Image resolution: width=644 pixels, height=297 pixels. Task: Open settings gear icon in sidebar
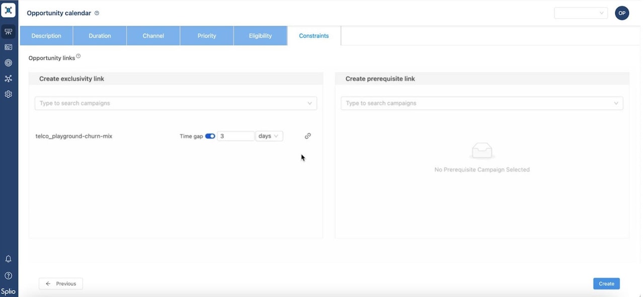click(x=9, y=94)
